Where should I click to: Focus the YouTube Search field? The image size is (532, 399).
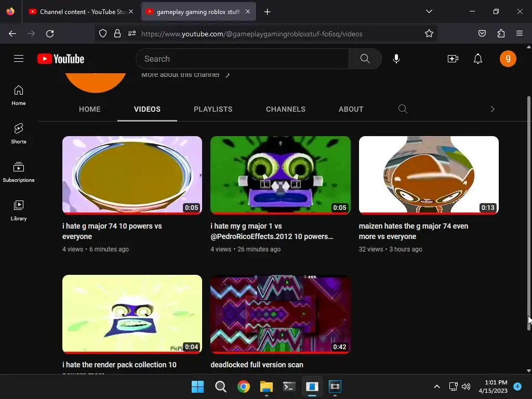click(x=242, y=59)
